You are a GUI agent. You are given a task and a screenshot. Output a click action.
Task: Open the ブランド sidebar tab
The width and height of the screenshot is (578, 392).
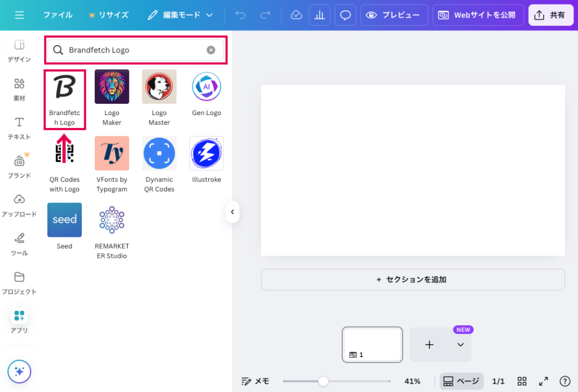(19, 167)
